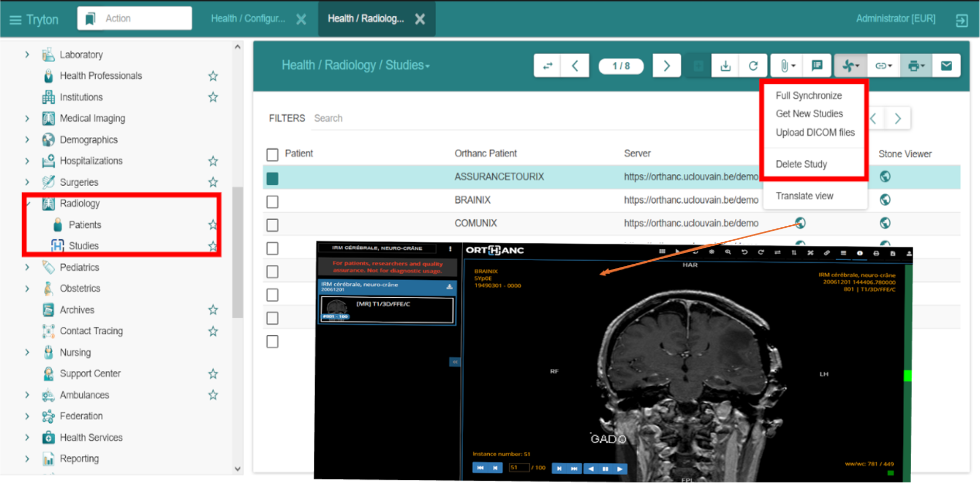Switch to the Health / Configuration tab
Viewport: 980px width, 486px height.
[x=248, y=19]
